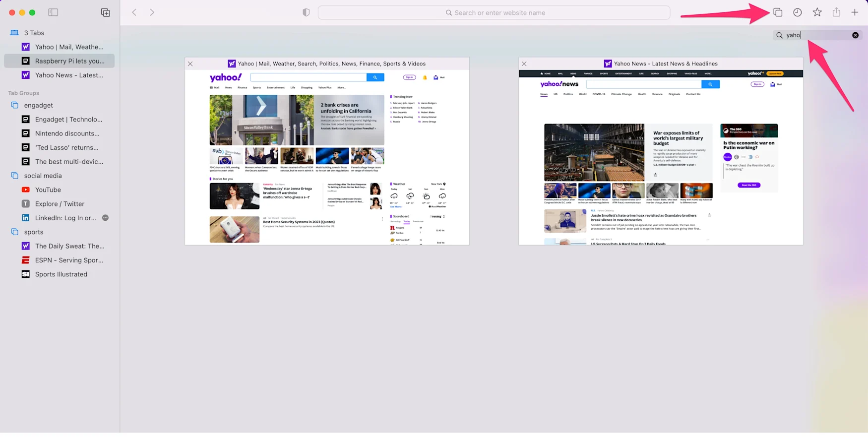Add a new tab with plus button

[x=855, y=12]
